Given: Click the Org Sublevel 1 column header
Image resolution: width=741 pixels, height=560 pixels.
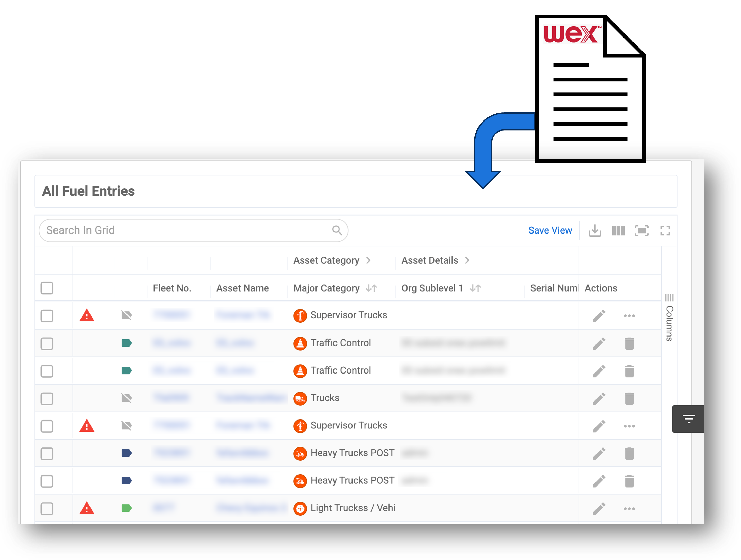Looking at the screenshot, I should [432, 288].
